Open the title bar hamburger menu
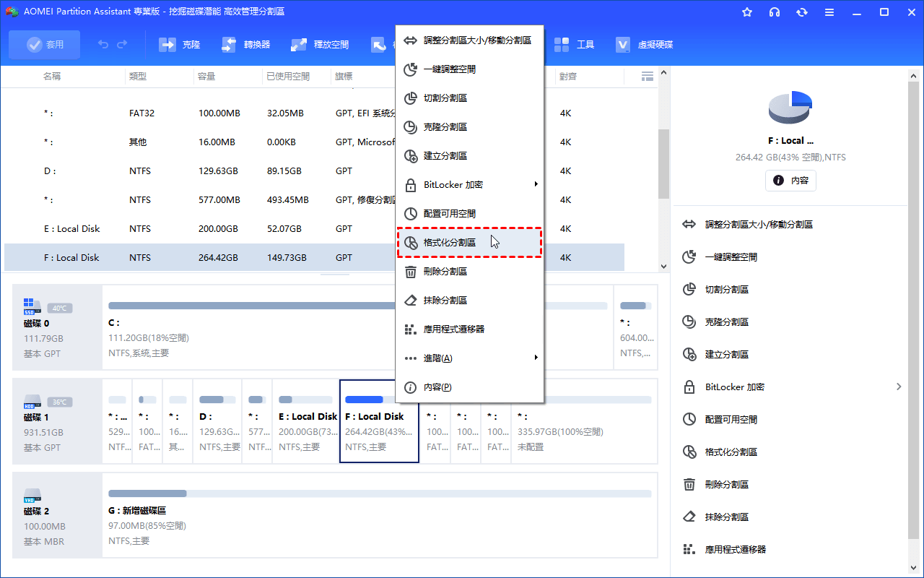924x578 pixels. tap(829, 12)
